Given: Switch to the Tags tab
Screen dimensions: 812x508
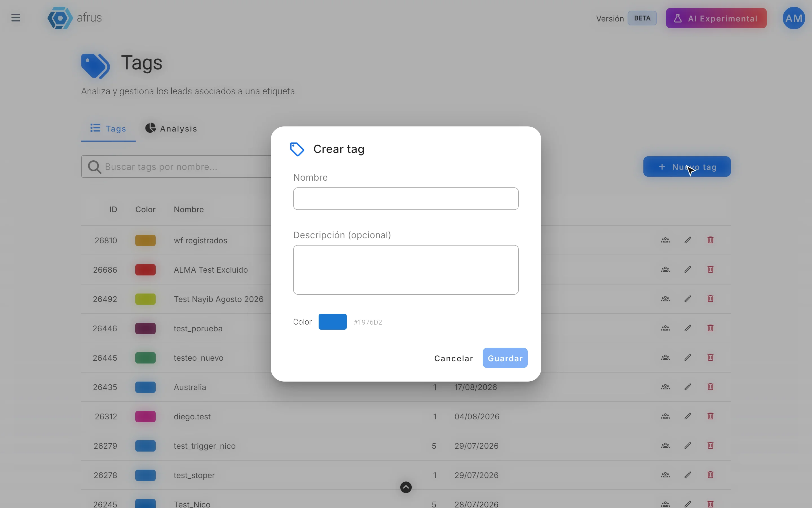Looking at the screenshot, I should [x=108, y=129].
